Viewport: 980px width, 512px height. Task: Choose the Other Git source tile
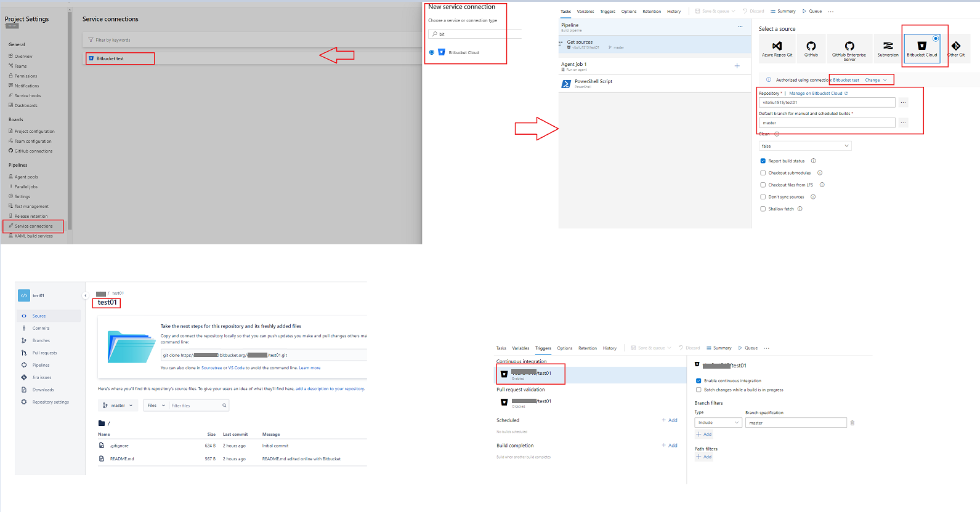click(x=956, y=48)
